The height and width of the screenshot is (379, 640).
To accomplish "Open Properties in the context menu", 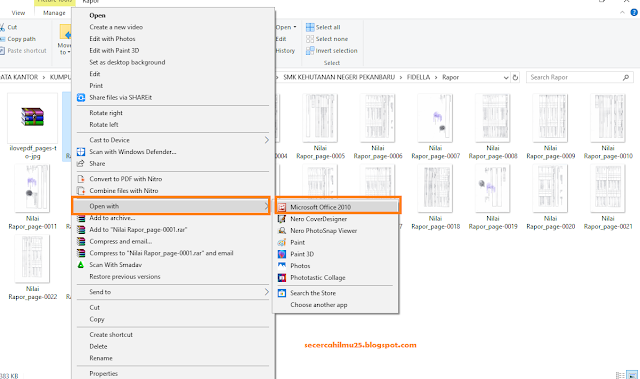I will [103, 373].
